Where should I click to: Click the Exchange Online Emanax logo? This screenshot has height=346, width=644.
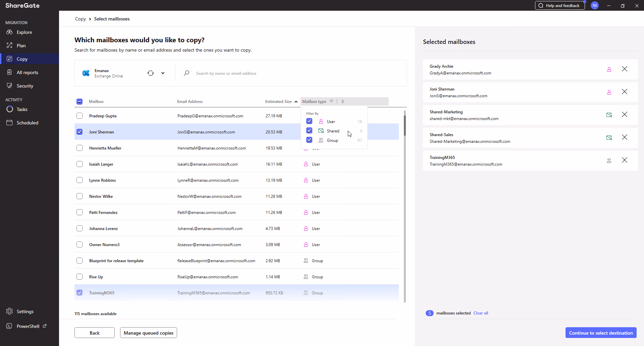[86, 73]
